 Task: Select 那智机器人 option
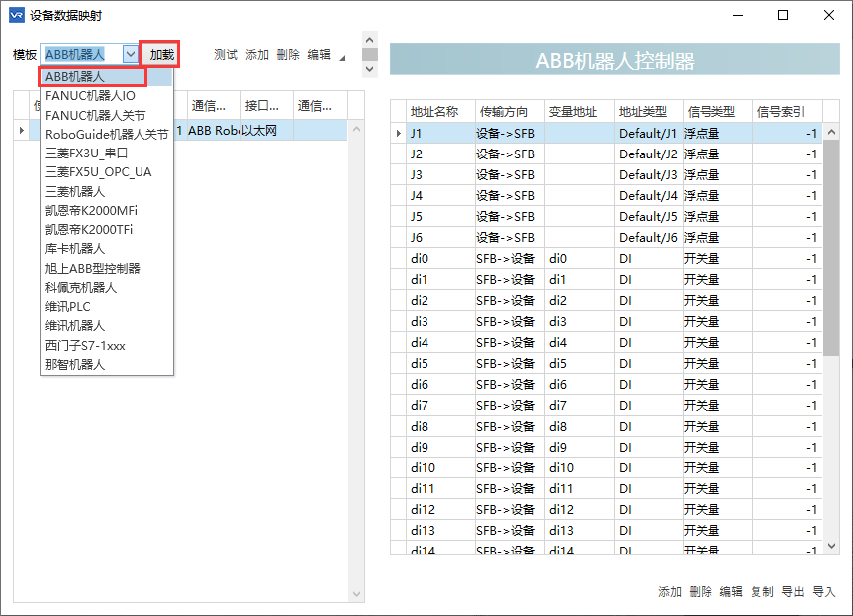pos(107,364)
